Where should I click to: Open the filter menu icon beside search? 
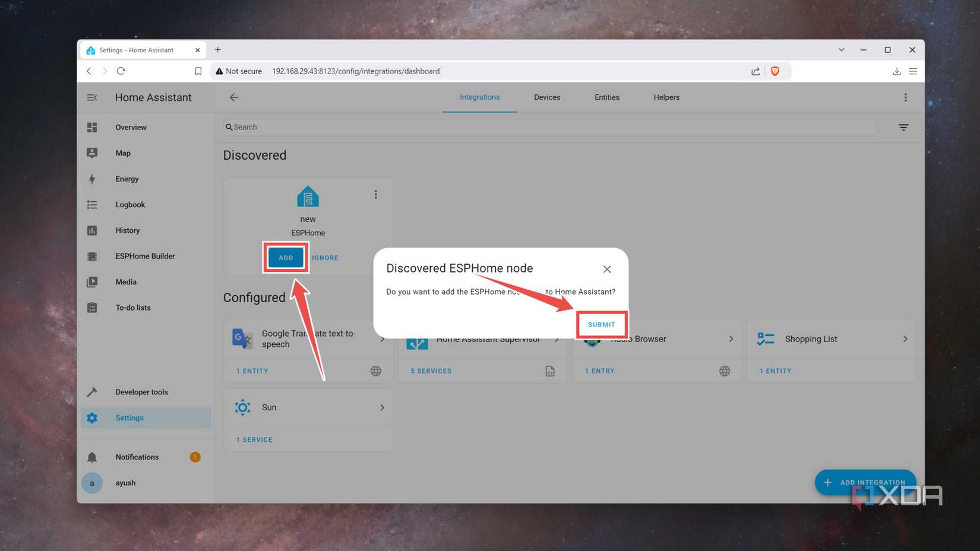click(x=903, y=127)
